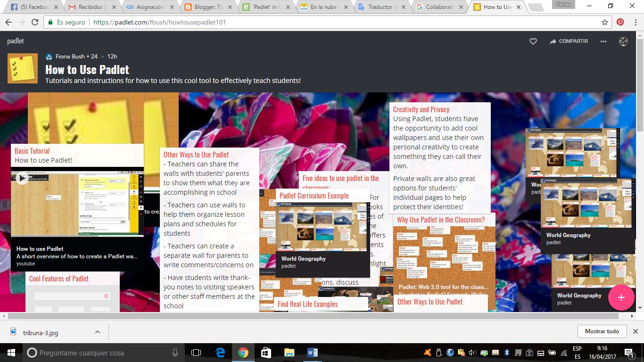Click the heart like icon in Padlet header

click(533, 41)
